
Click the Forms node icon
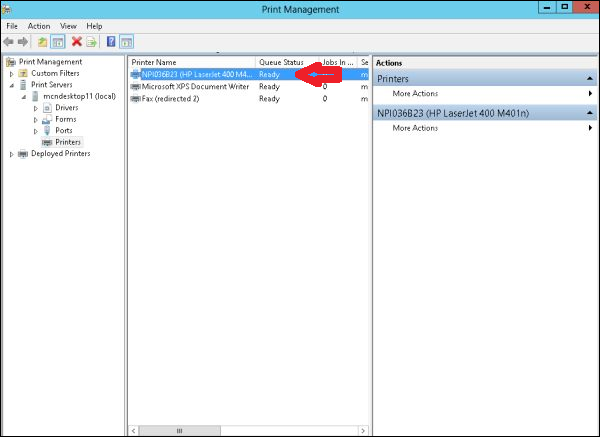(x=47, y=119)
